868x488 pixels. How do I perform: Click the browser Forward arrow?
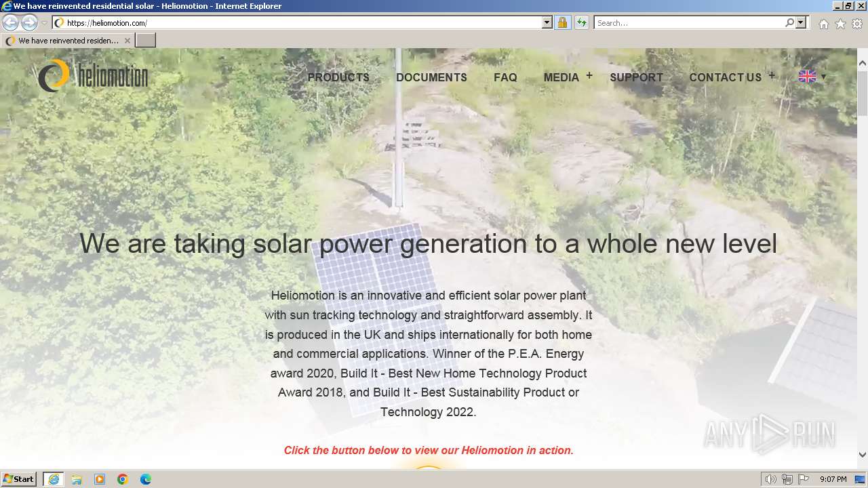pyautogui.click(x=29, y=22)
